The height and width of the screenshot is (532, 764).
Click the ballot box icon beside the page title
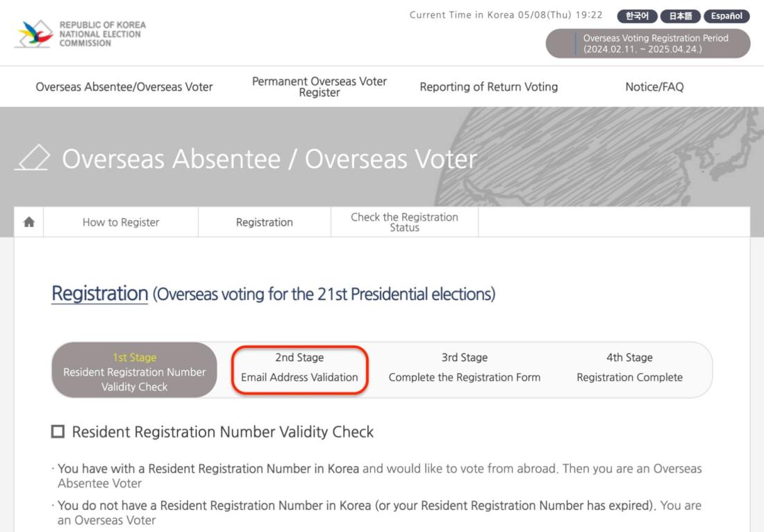pos(33,158)
